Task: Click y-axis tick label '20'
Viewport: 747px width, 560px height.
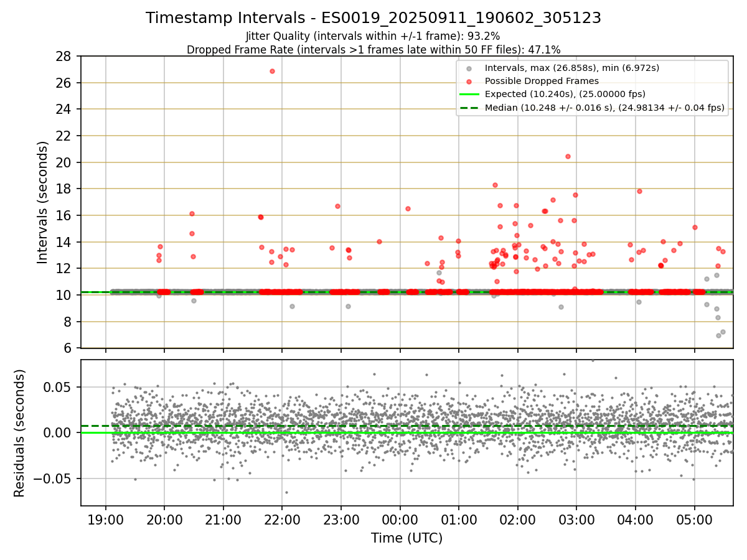Action: (63, 162)
